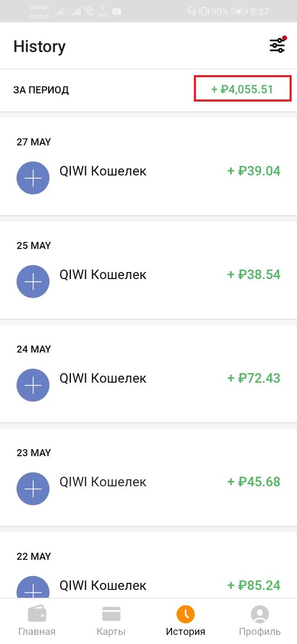Image resolution: width=297 pixels, height=644 pixels.
Task: Tap the profile avatar icon
Action: coord(260,613)
